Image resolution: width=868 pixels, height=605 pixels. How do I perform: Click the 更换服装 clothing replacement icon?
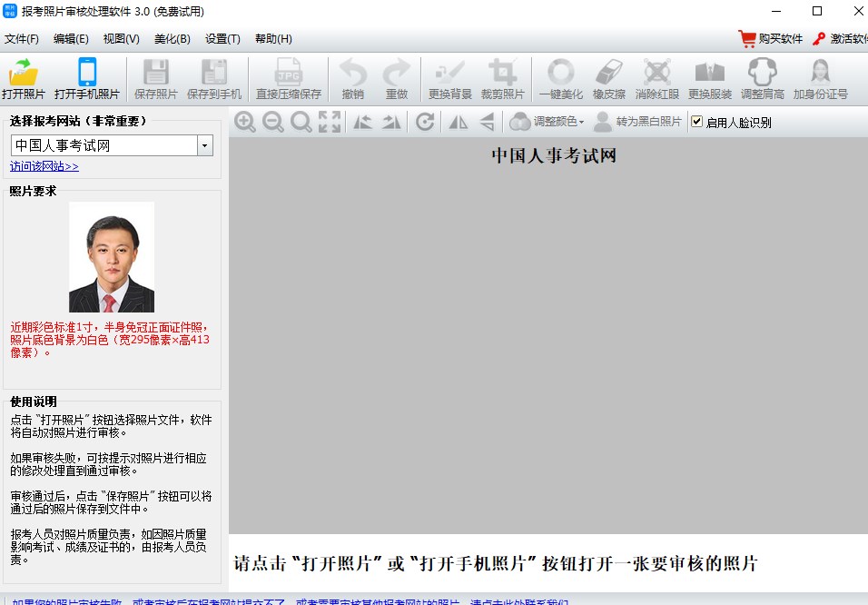tap(709, 78)
